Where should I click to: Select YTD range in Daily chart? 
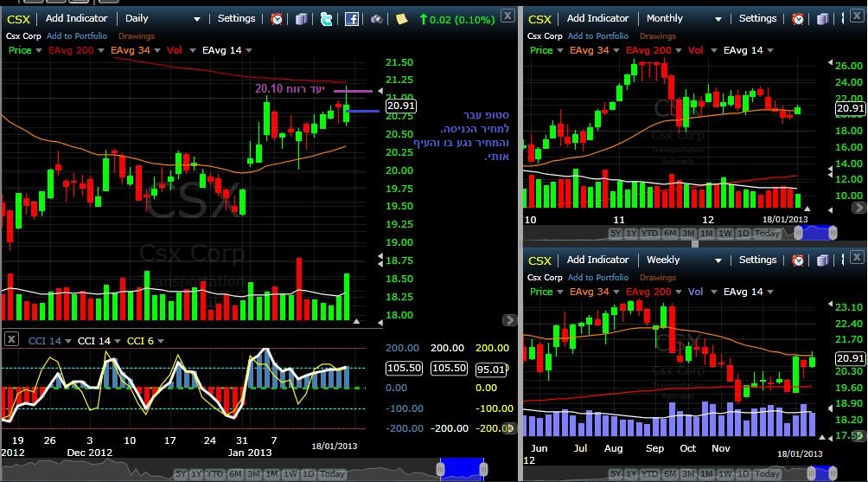click(x=214, y=474)
